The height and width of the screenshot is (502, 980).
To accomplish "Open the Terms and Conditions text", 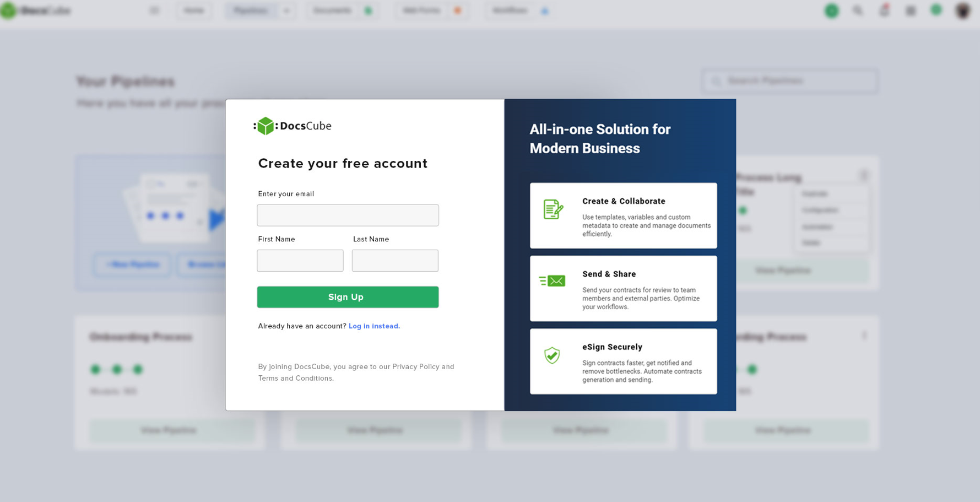I will [295, 378].
